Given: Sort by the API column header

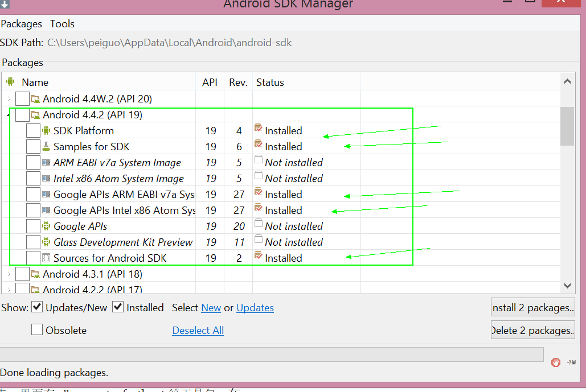Looking at the screenshot, I should click(210, 82).
